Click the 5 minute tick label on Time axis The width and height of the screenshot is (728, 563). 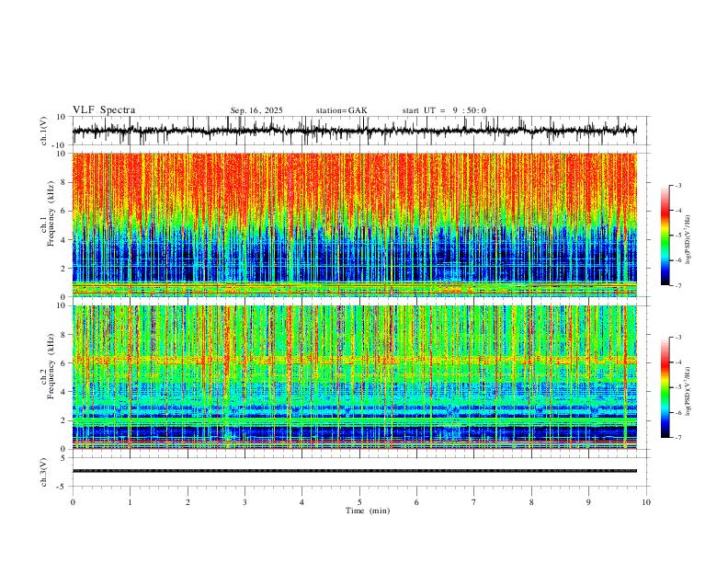click(x=359, y=502)
